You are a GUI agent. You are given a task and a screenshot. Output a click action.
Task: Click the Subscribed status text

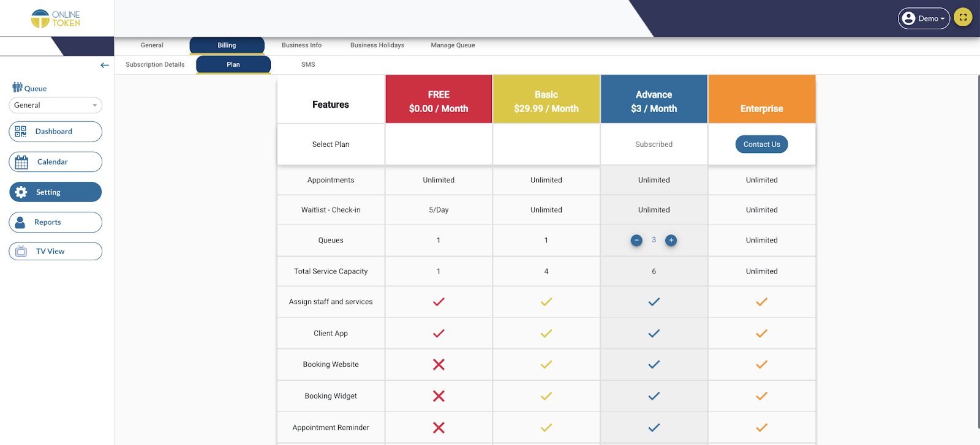pyautogui.click(x=654, y=144)
